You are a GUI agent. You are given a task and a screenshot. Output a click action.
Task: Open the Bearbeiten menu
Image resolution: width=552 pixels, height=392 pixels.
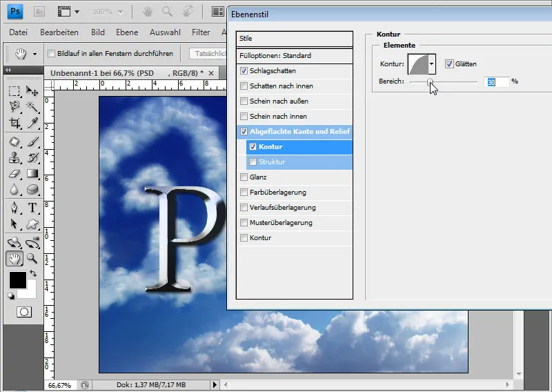(x=59, y=32)
